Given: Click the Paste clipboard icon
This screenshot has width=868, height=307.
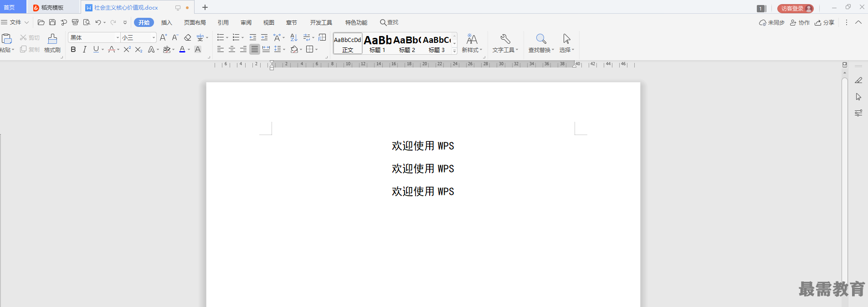Looking at the screenshot, I should [x=6, y=39].
